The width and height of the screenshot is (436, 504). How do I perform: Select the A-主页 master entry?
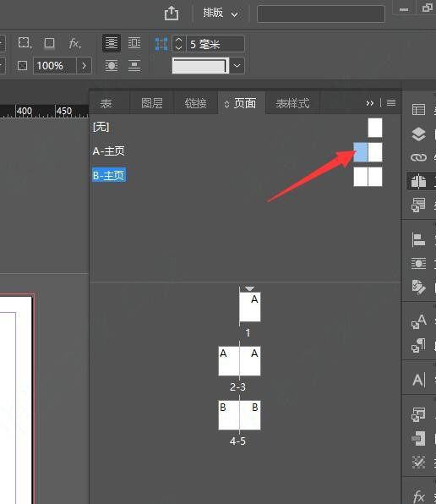tap(108, 151)
